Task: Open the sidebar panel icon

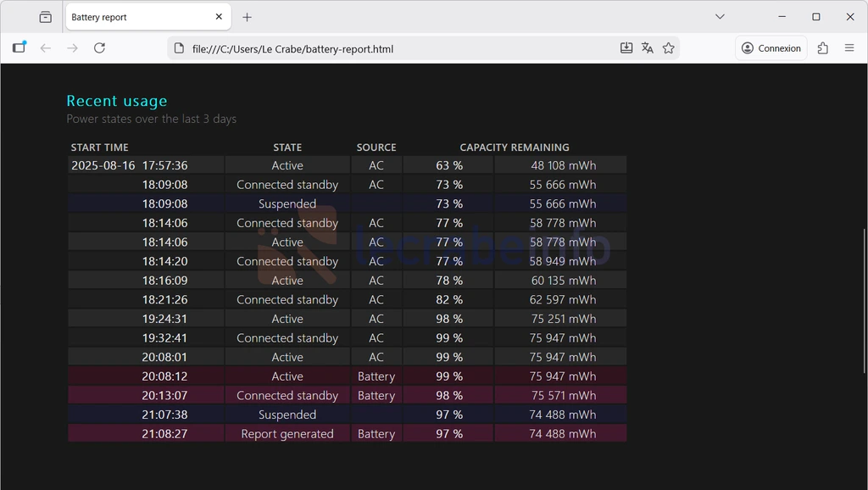Action: [x=19, y=48]
